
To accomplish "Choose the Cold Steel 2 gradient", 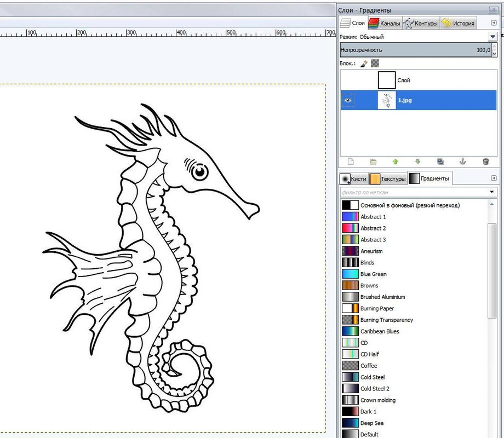I will 415,389.
